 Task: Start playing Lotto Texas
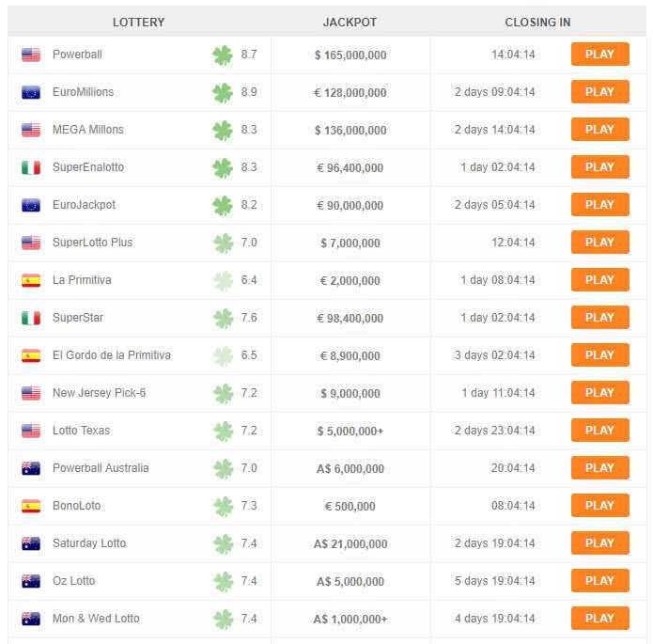pyautogui.click(x=600, y=431)
